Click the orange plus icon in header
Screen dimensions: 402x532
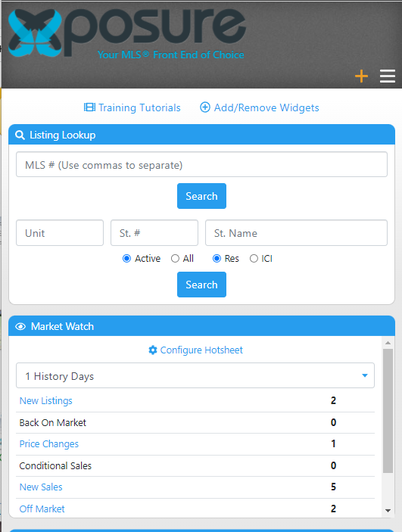[x=361, y=76]
